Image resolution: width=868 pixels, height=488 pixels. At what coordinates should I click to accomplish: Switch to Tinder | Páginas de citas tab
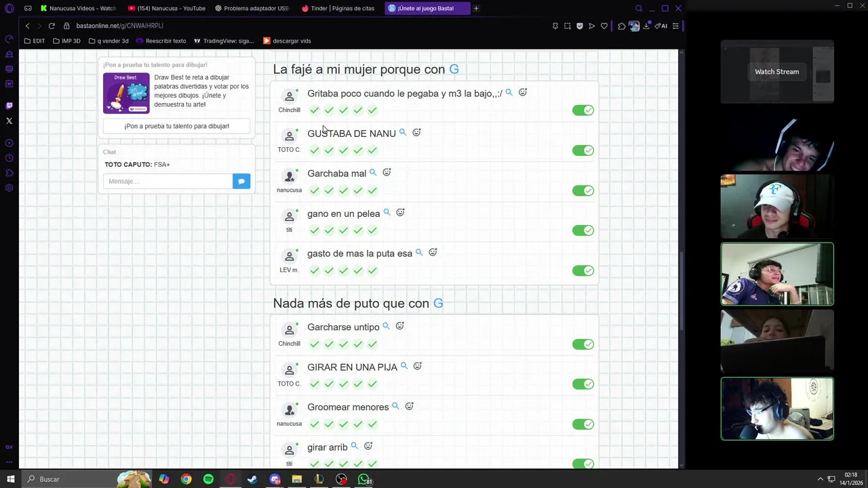(x=339, y=8)
